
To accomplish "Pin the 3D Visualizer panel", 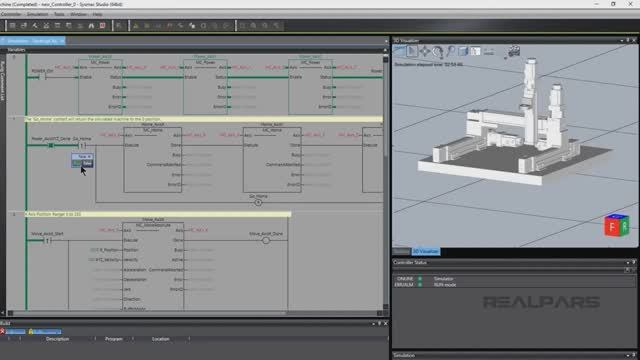I will [628, 40].
